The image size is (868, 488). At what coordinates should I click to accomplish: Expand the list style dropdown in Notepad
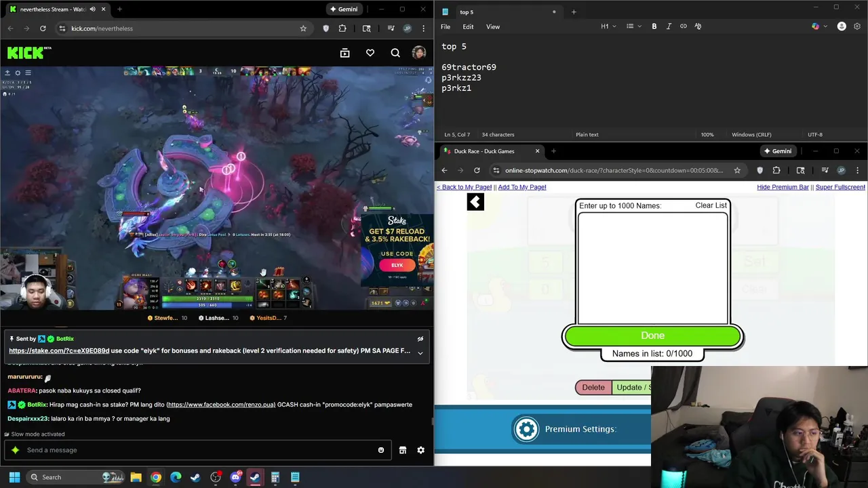(x=634, y=26)
